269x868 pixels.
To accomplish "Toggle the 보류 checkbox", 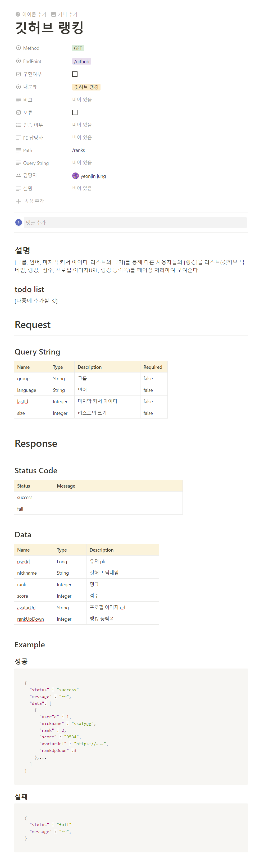I will 75,112.
